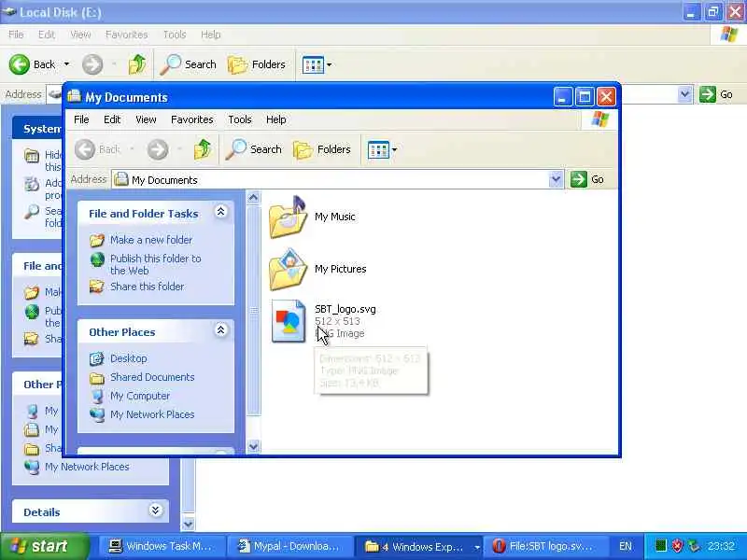
Task: Open the My Pictures folder icon
Action: coord(288,269)
